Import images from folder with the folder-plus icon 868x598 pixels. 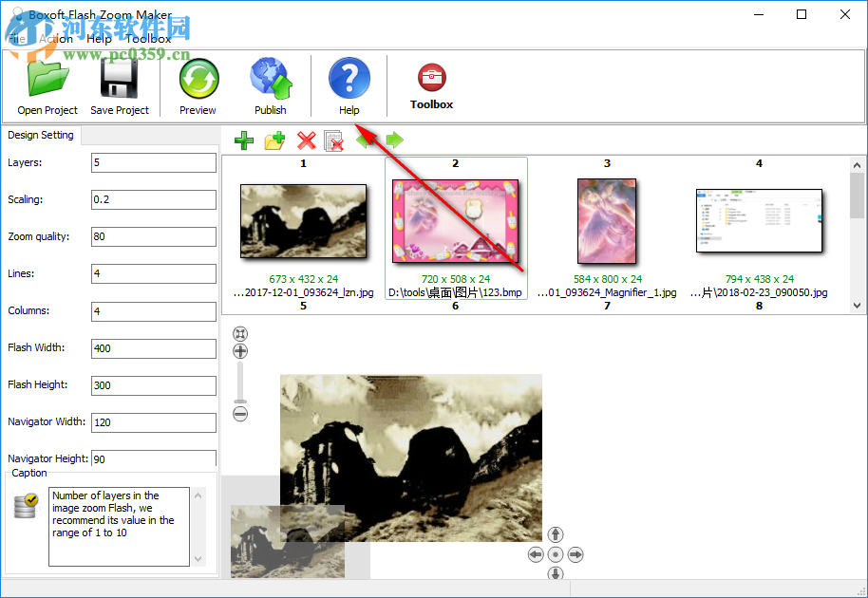point(274,140)
